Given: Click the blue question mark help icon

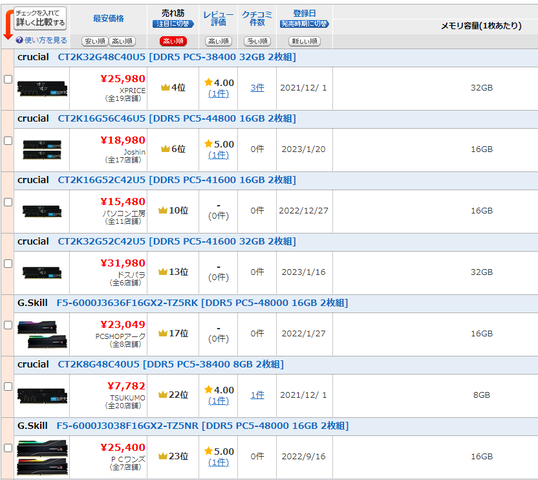Looking at the screenshot, I should click(x=19, y=40).
